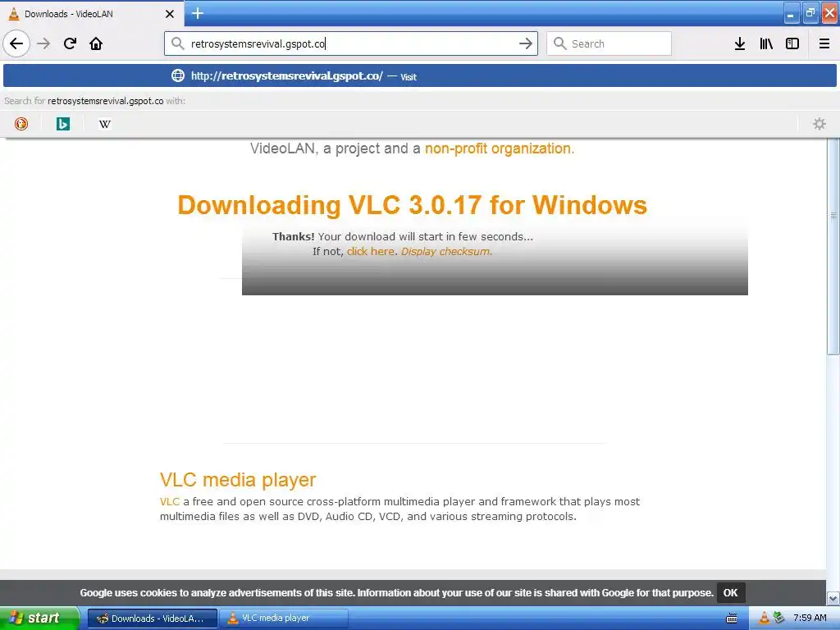Click the forward navigation arrow
Screen dimensions: 840x630
43,43
